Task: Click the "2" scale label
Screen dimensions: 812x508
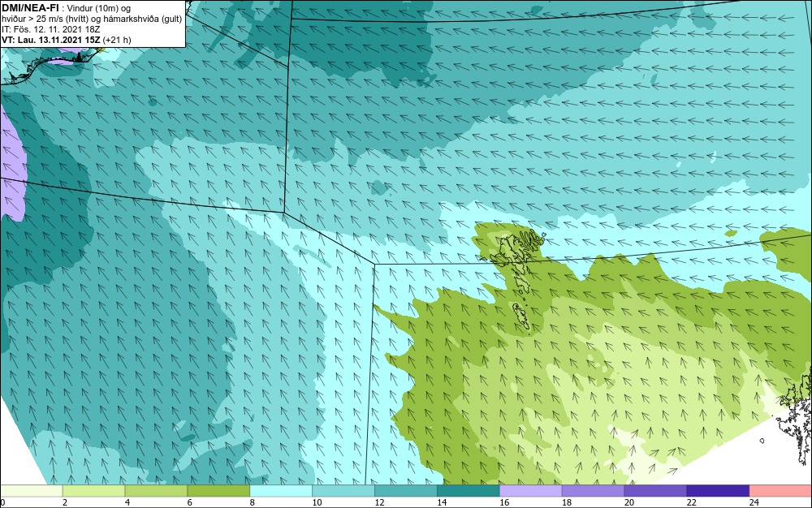Action: coord(65,502)
